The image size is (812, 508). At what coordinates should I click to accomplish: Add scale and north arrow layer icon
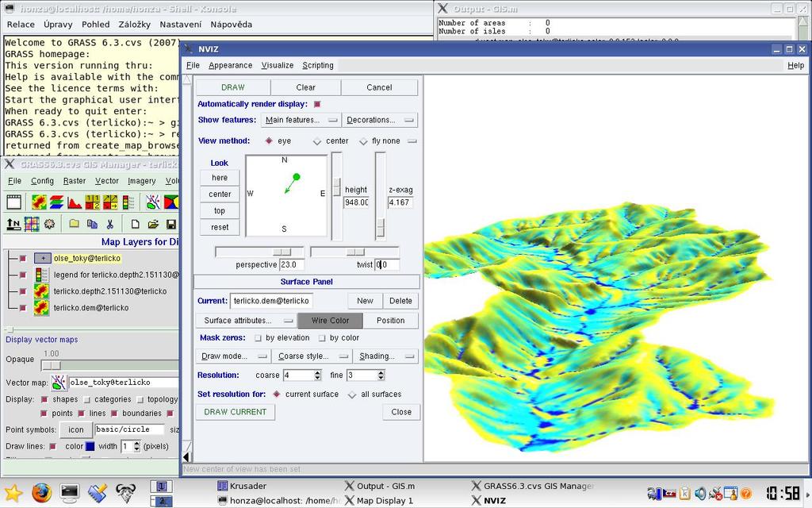pos(13,224)
